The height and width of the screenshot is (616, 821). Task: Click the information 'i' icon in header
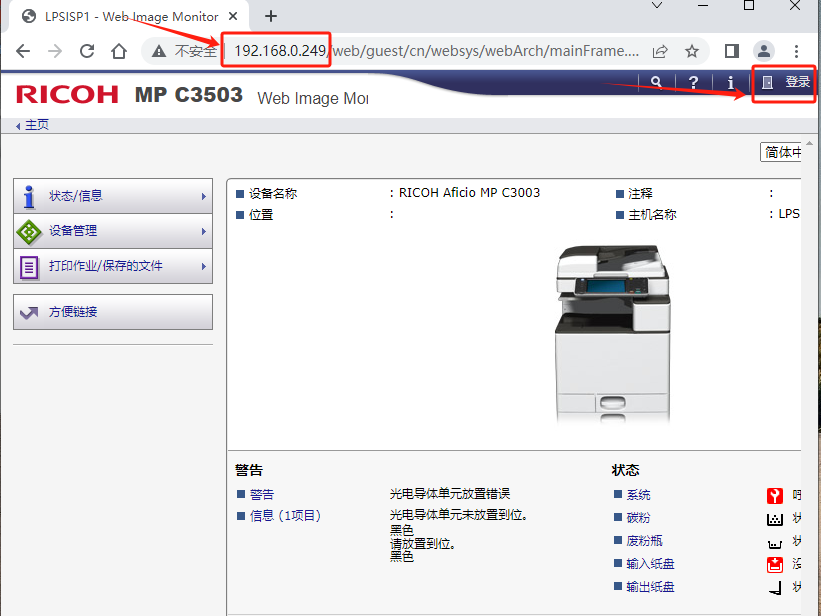731,82
